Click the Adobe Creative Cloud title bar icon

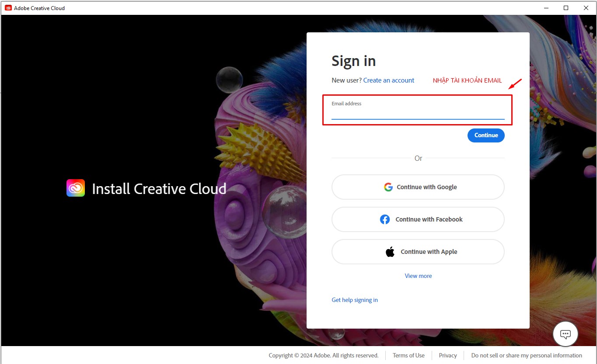pos(8,8)
